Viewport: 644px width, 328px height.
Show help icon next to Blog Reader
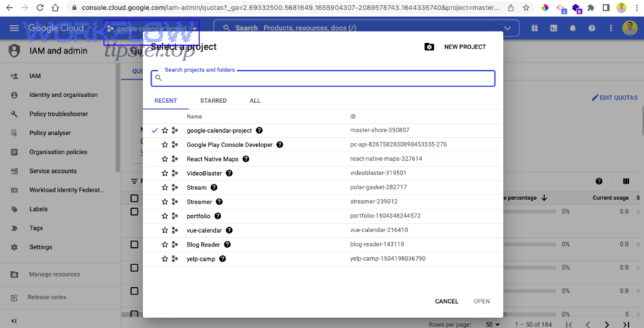pyautogui.click(x=227, y=244)
